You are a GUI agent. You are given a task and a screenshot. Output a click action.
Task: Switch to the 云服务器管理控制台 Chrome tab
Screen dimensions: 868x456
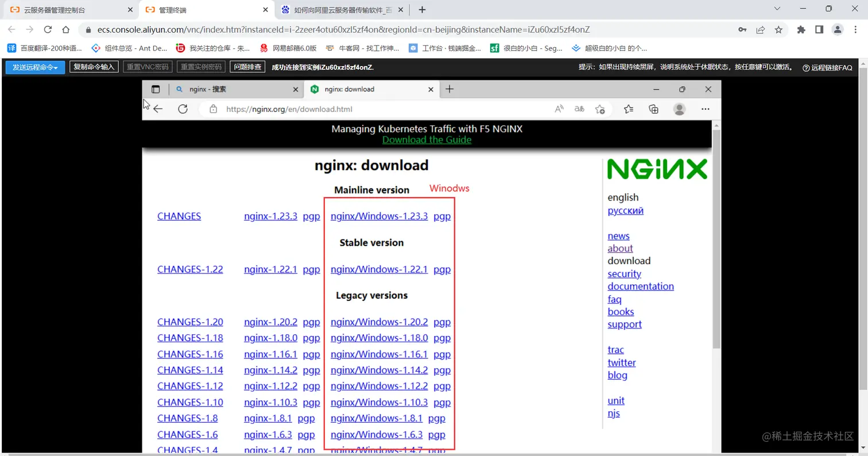tap(70, 10)
